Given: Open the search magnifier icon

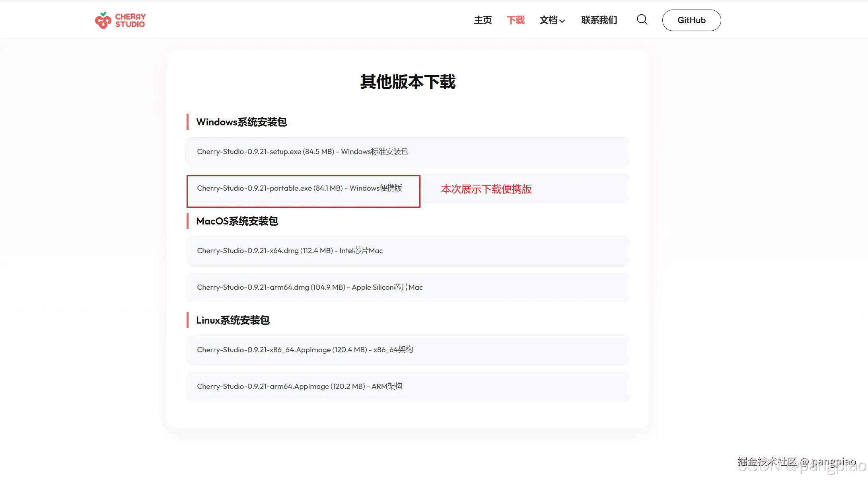Looking at the screenshot, I should [642, 20].
